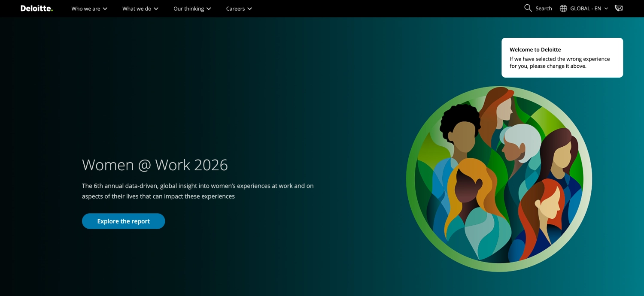Screen dimensions: 644x296
Task: Click the Welcome to Deloitte title
Action: 535,50
